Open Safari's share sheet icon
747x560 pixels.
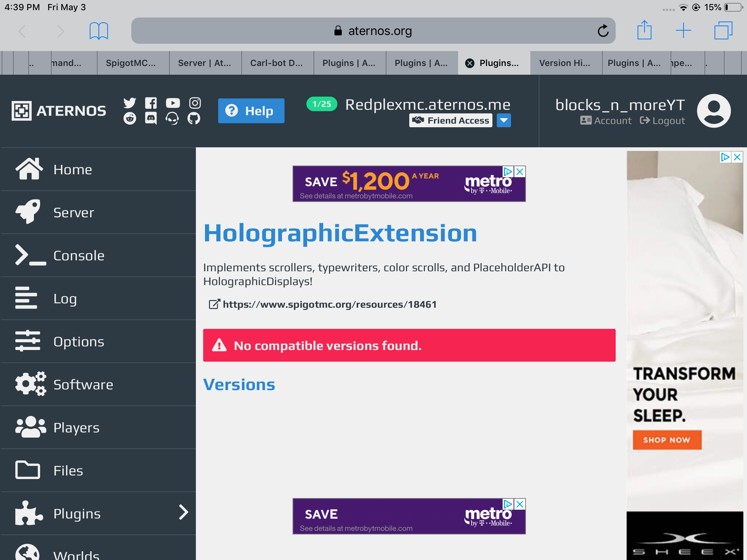(x=645, y=30)
